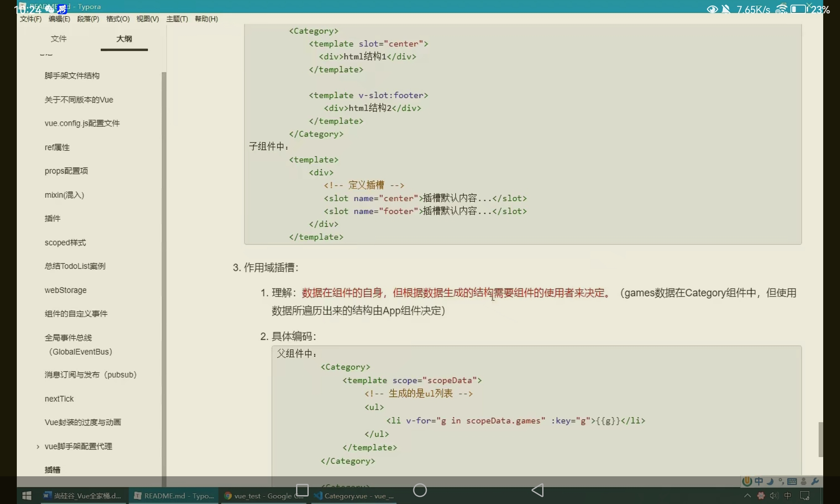The height and width of the screenshot is (504, 840).
Task: Open Word document in the taskbar
Action: pos(83,496)
